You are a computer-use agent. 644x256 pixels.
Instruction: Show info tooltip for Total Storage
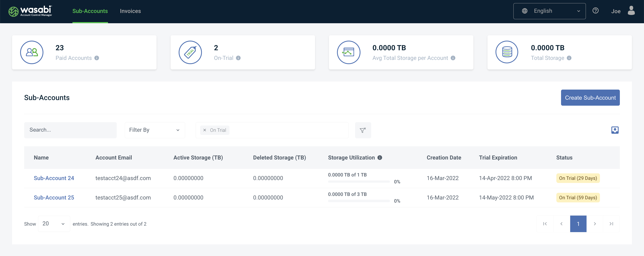pos(569,58)
